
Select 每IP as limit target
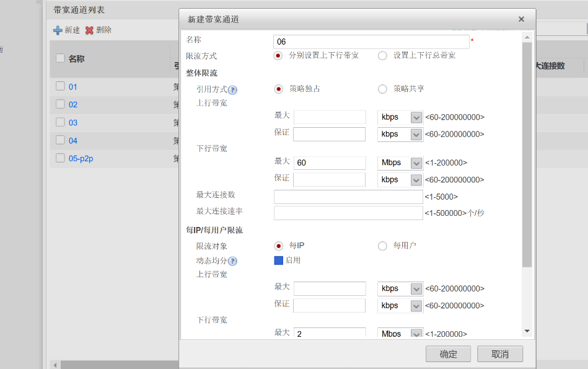click(x=278, y=246)
